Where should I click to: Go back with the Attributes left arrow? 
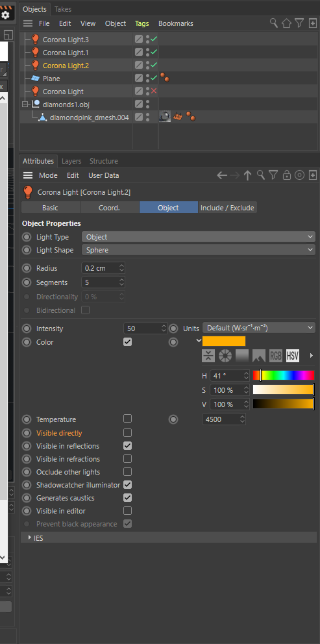(222, 175)
